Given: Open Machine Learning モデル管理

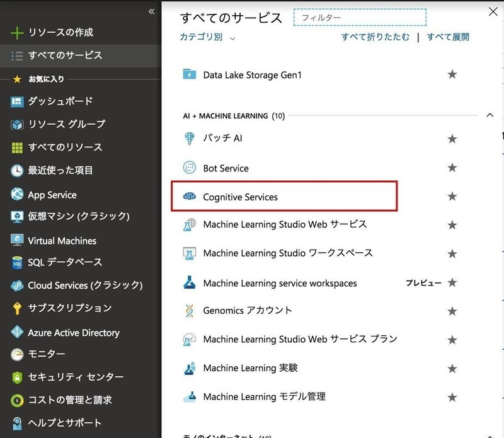Looking at the screenshot, I should click(264, 397).
